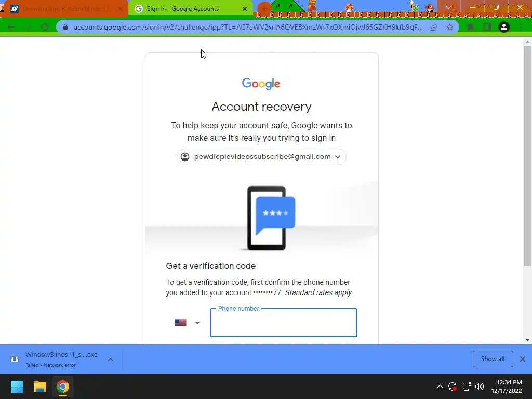The height and width of the screenshot is (399, 532).
Task: Close the Sign in - Google Accounts tab
Action: pos(245,9)
